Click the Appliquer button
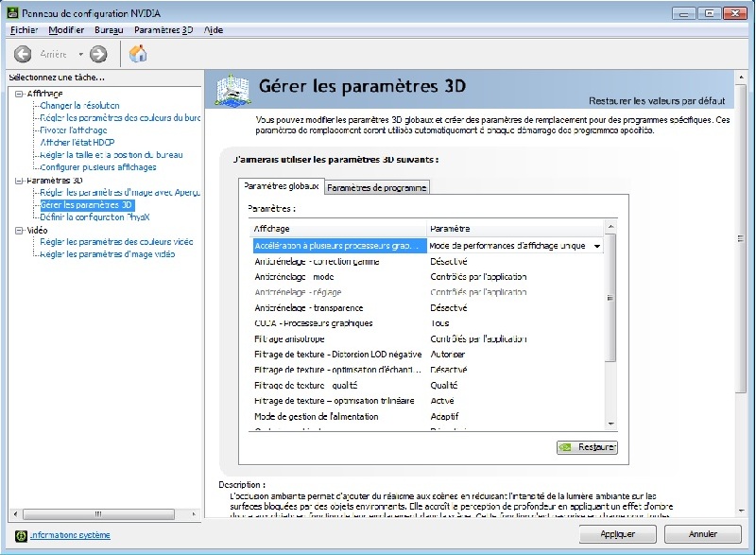 click(x=618, y=534)
